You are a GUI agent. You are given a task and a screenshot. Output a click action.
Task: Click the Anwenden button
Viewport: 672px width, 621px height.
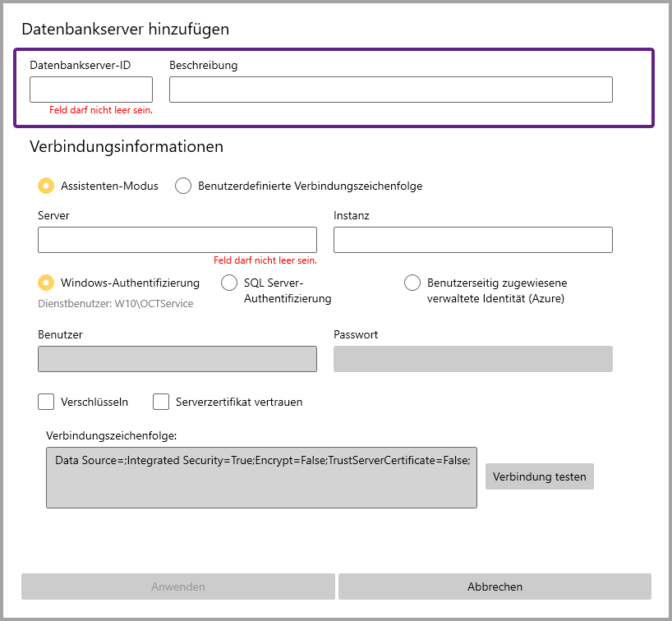(x=177, y=586)
